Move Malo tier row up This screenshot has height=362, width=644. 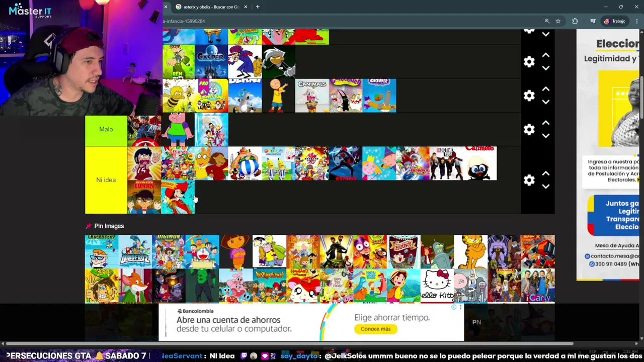(546, 123)
